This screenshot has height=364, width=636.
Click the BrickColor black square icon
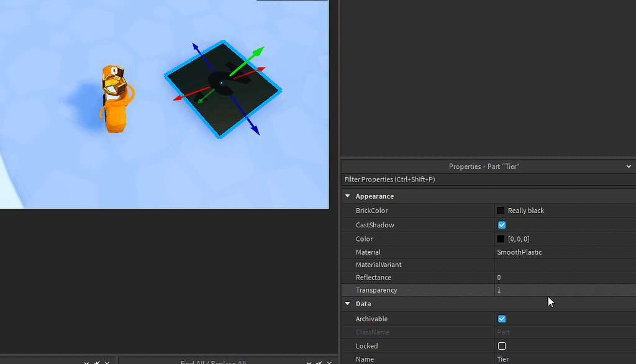pos(501,211)
